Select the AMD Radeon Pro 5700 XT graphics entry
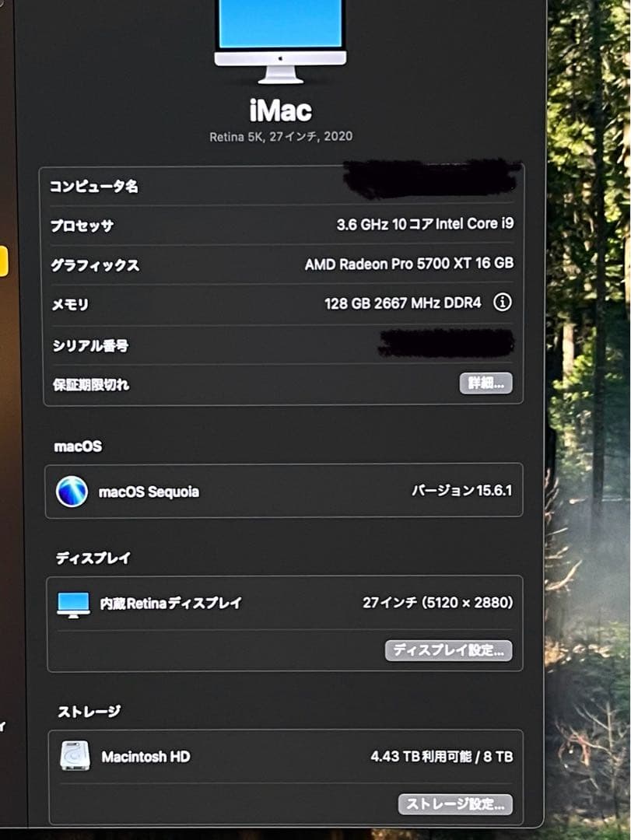Image resolution: width=631 pixels, height=840 pixels. [x=410, y=264]
